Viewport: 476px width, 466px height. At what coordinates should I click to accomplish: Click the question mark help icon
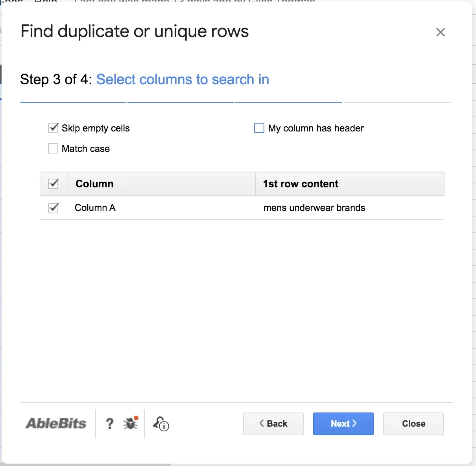pyautogui.click(x=110, y=423)
